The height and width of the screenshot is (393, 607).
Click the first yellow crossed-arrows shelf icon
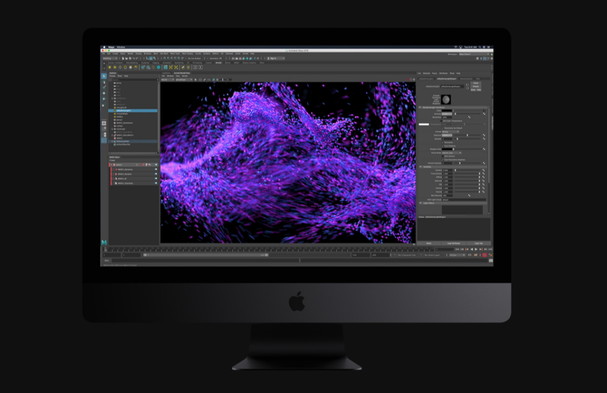pyautogui.click(x=171, y=67)
